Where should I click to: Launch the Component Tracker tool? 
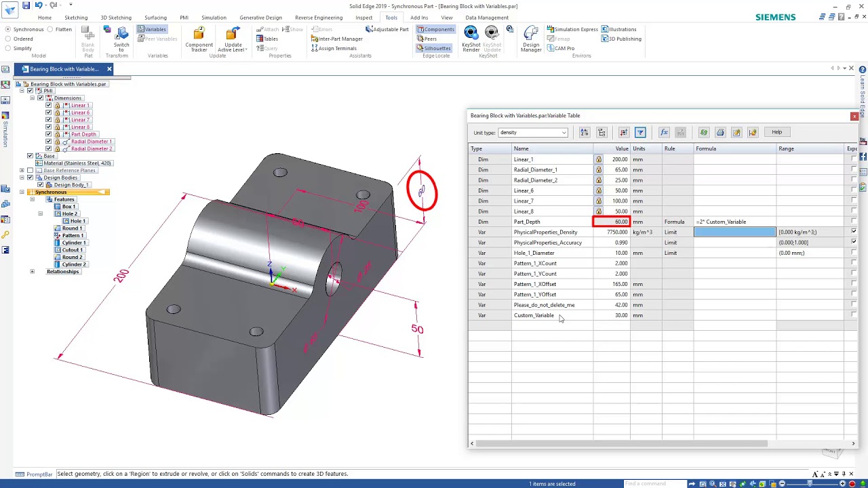(199, 39)
